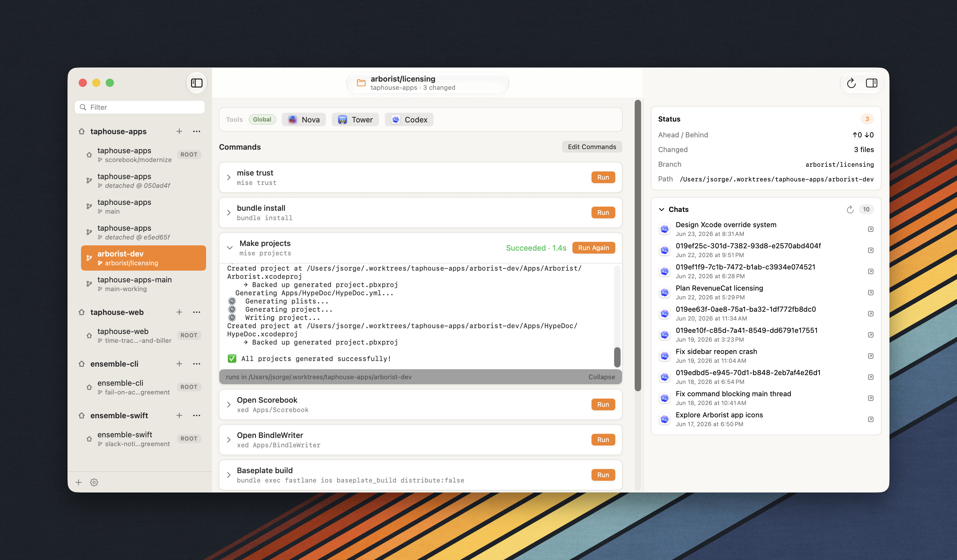
Task: Open chat 019ee63f-0ae8 externally
Action: (871, 313)
